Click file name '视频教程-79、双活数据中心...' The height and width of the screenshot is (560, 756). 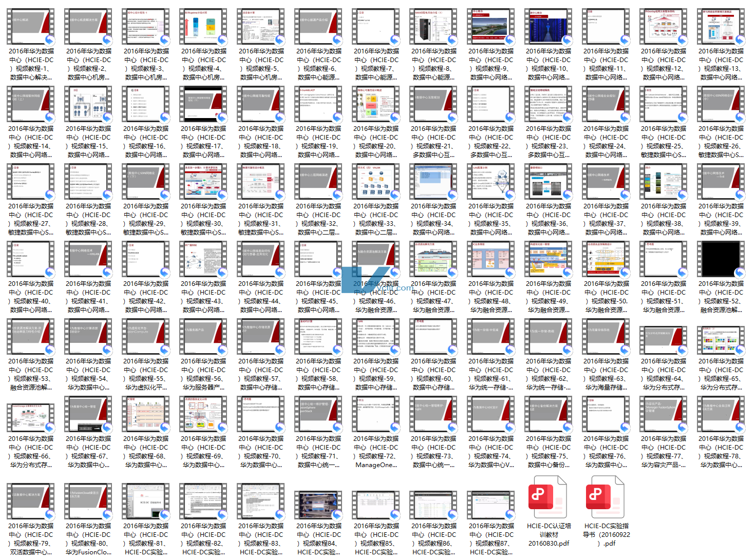(x=31, y=539)
